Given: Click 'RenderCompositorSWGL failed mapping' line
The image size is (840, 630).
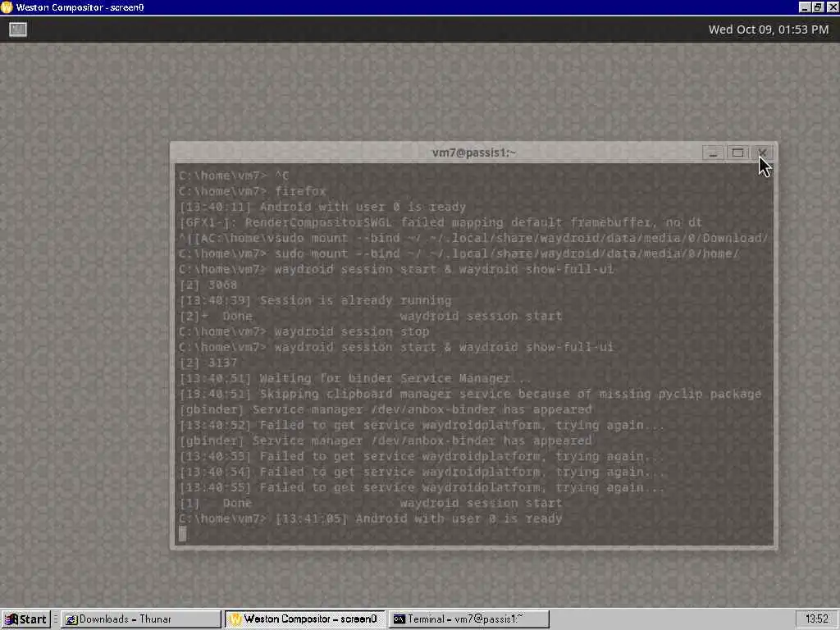Looking at the screenshot, I should point(441,222).
